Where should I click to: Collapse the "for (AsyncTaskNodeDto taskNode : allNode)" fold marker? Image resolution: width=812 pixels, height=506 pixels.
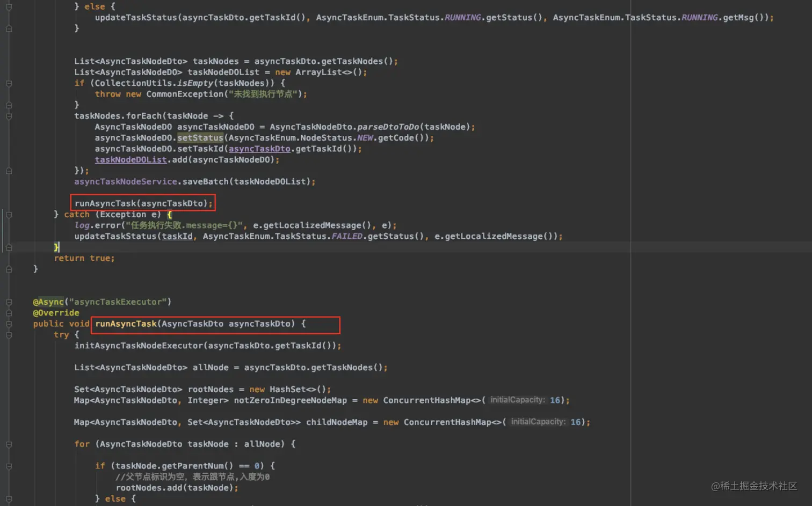click(9, 444)
